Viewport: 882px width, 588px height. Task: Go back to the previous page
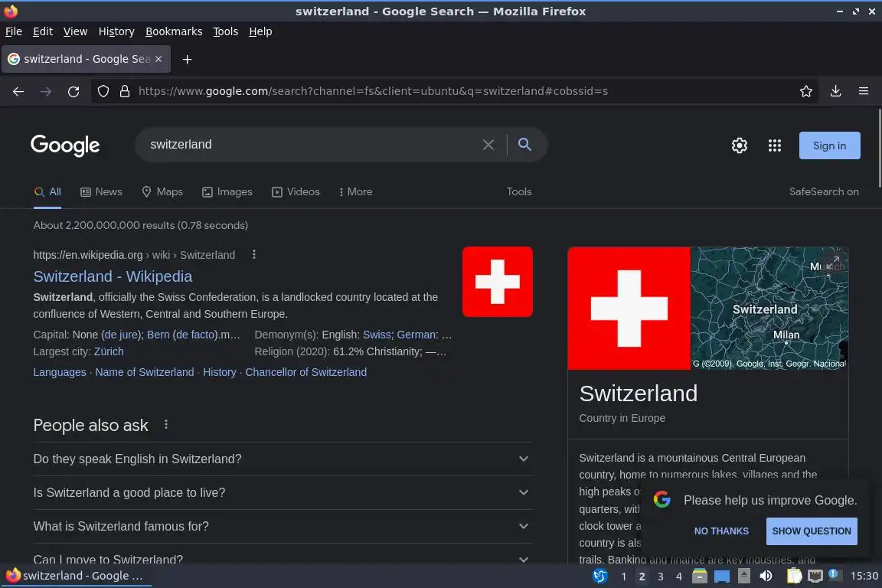point(18,91)
